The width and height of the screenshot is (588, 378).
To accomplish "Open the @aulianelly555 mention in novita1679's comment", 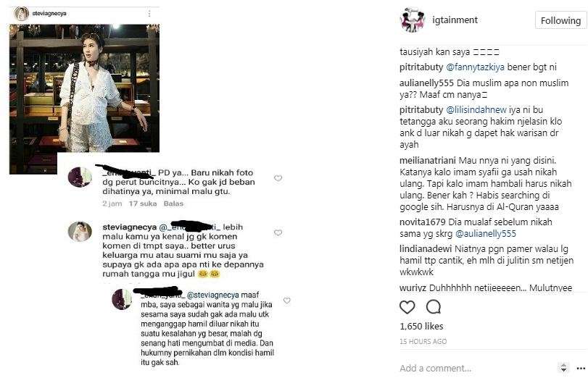I will pos(486,233).
